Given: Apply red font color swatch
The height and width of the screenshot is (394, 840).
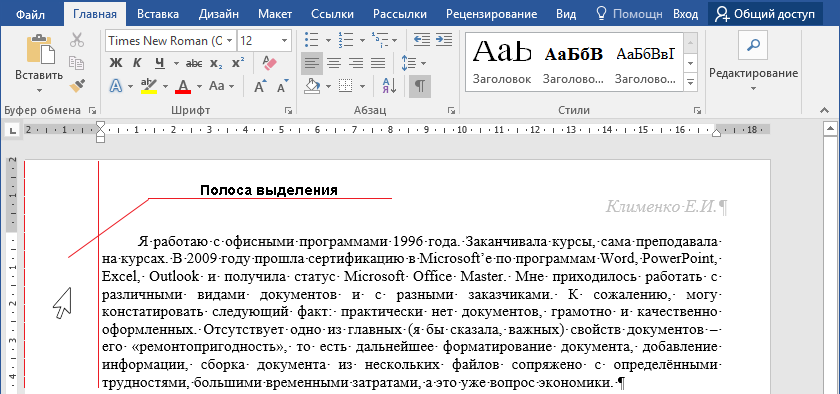Looking at the screenshot, I should tap(183, 86).
